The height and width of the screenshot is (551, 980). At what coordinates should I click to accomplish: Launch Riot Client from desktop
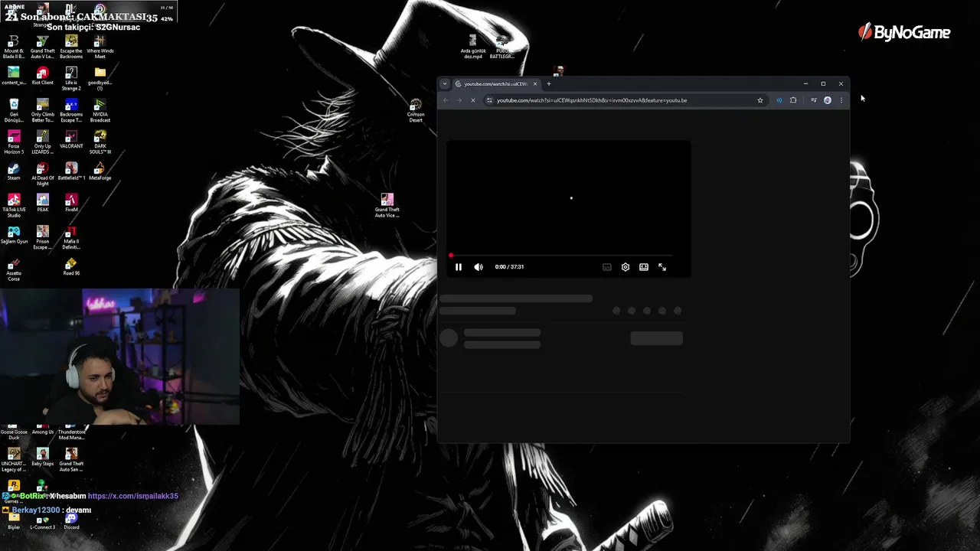(x=43, y=76)
